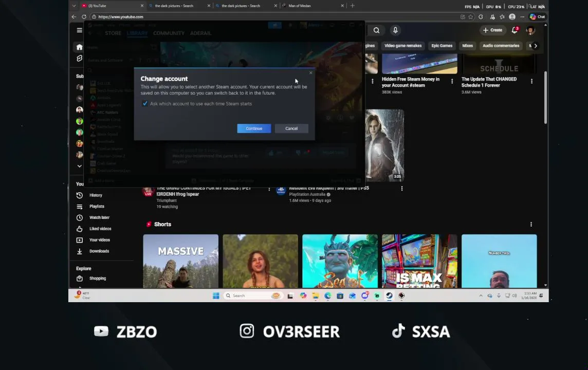Show more topic chips with right arrow
Viewport: 588px width, 370px height.
tap(536, 46)
